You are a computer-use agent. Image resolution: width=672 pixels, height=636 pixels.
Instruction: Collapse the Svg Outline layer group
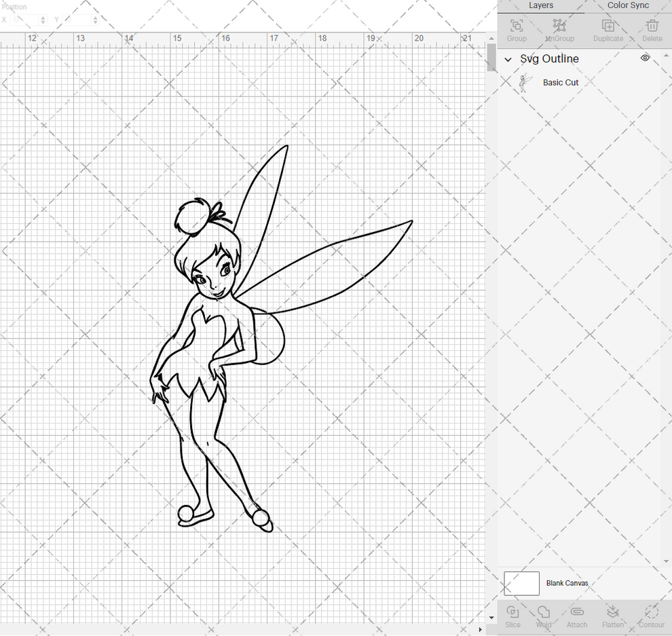coord(508,59)
